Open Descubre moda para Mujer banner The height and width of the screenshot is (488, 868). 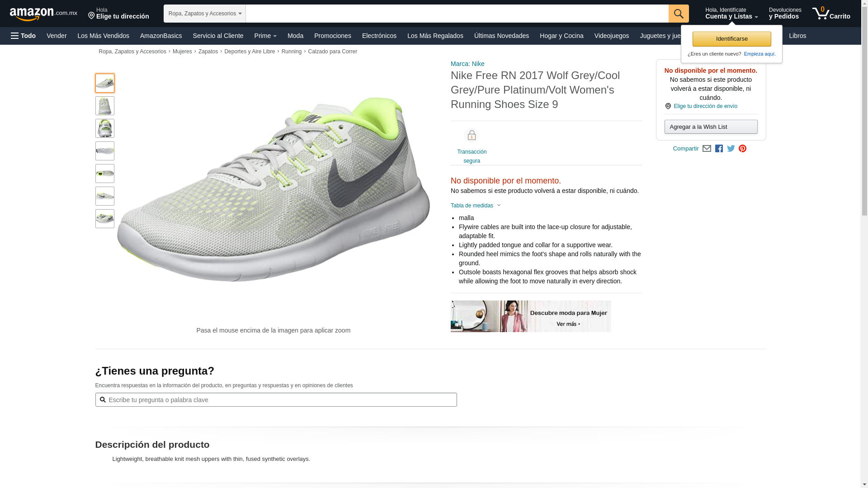click(531, 316)
